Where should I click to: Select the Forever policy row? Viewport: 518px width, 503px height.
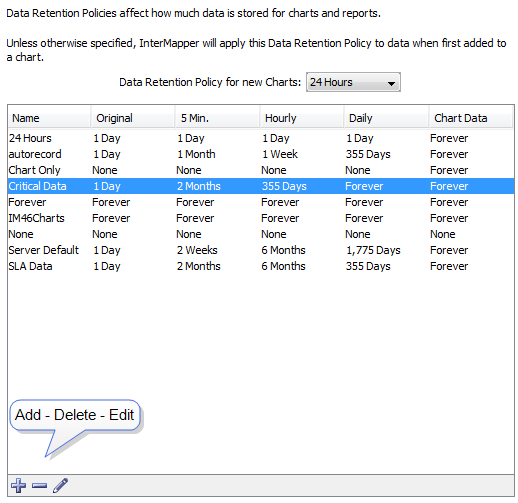point(261,202)
